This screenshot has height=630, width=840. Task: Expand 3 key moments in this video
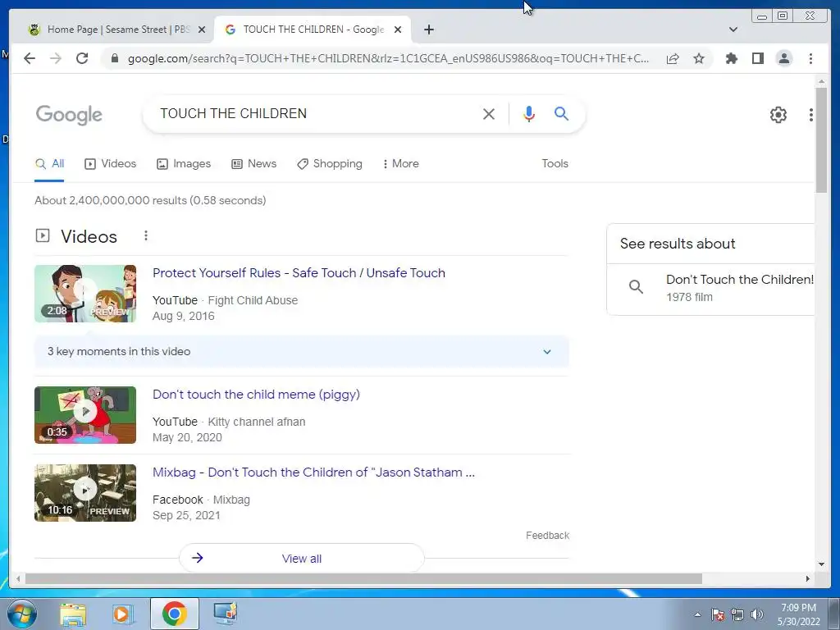(302, 351)
